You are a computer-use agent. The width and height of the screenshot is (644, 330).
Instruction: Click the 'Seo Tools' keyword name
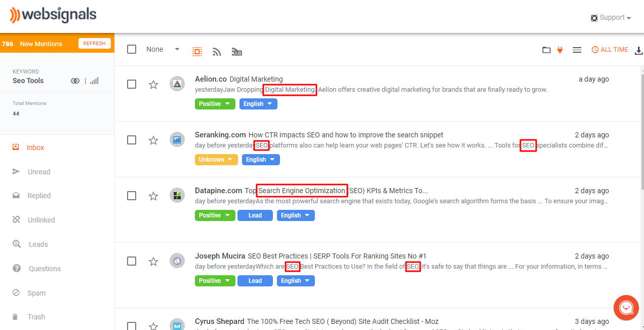tap(28, 81)
